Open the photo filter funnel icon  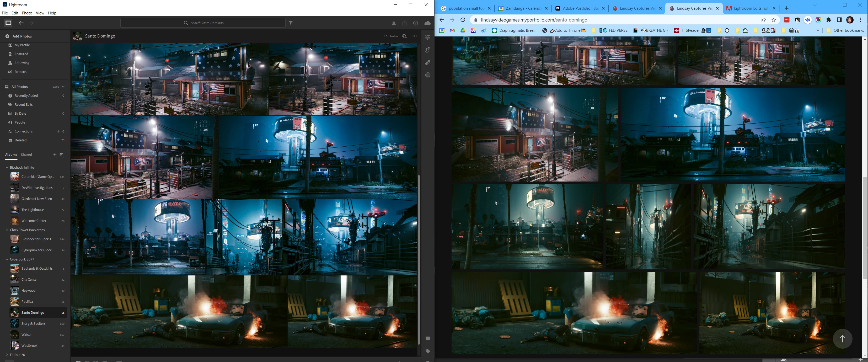(291, 23)
